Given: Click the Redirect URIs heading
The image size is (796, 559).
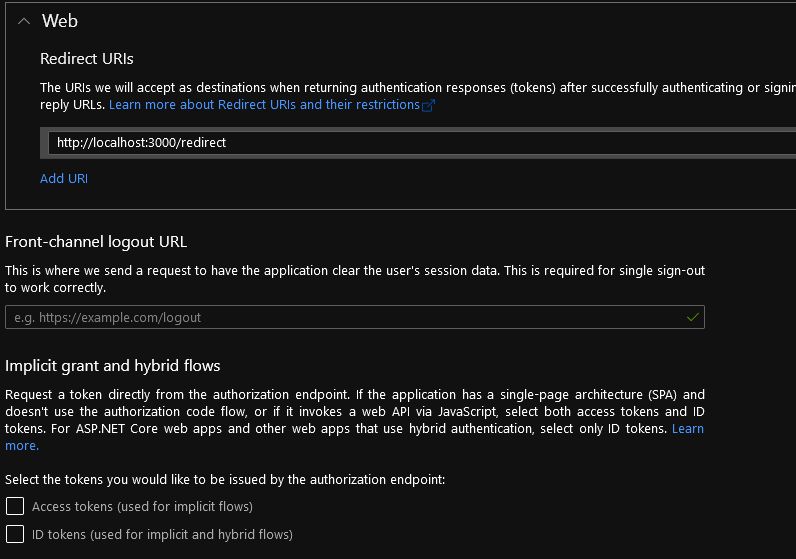Looking at the screenshot, I should point(86,59).
